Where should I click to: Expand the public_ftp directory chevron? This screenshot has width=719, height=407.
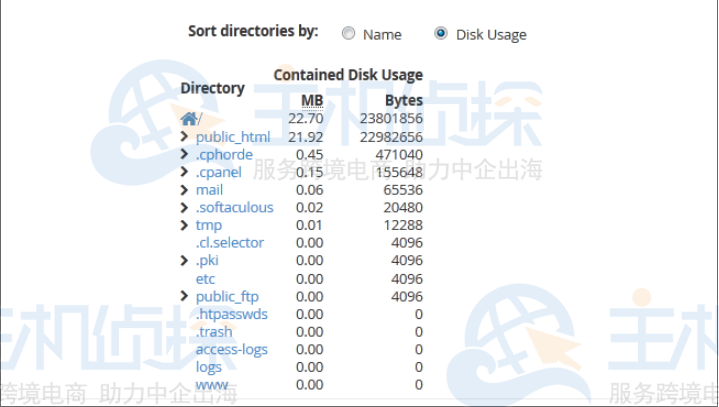tap(184, 296)
